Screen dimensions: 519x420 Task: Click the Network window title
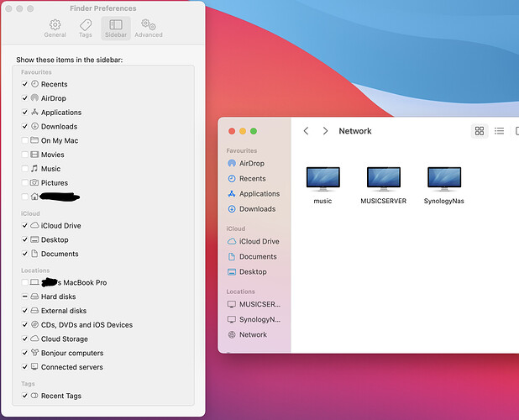[x=355, y=131]
